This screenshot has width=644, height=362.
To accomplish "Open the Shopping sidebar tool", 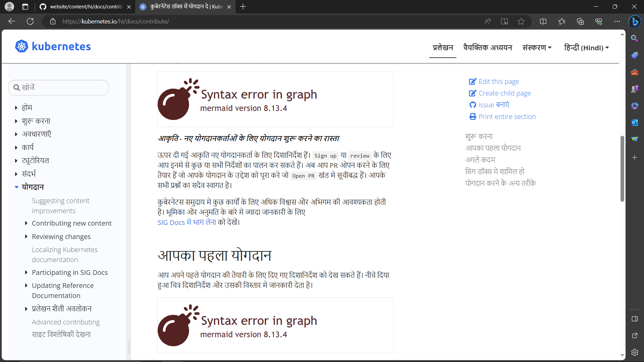I will pyautogui.click(x=635, y=55).
